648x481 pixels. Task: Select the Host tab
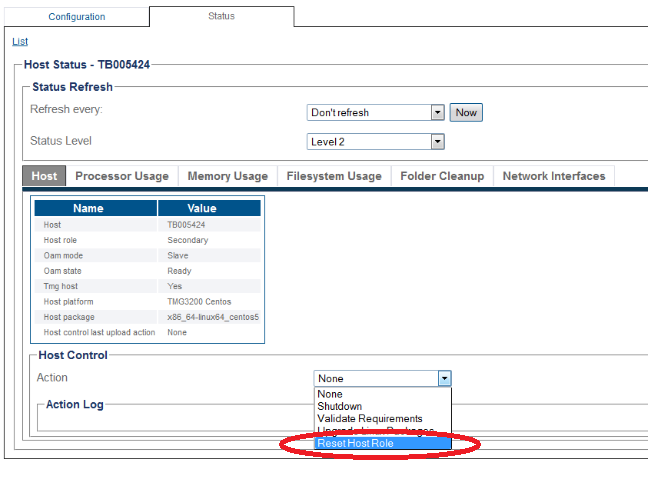tap(44, 176)
